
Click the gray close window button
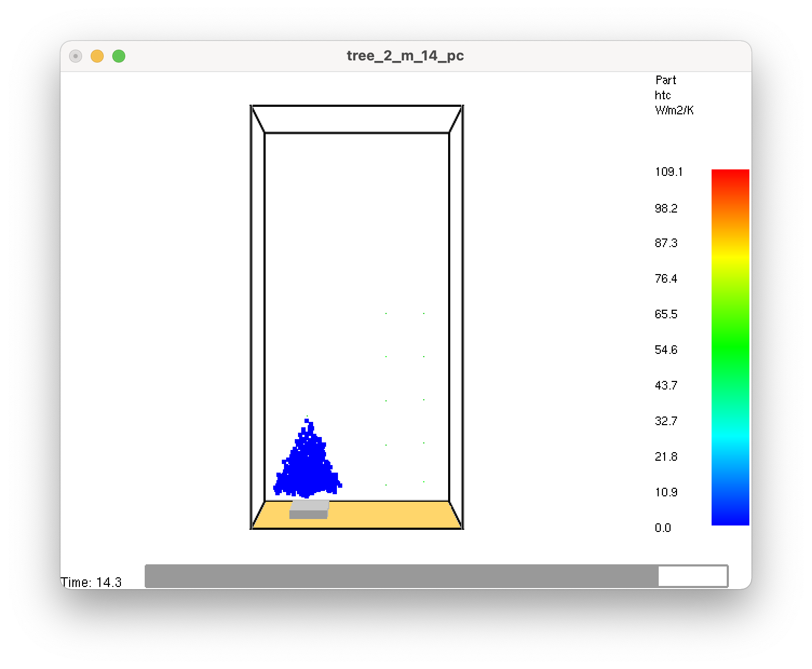pos(76,56)
